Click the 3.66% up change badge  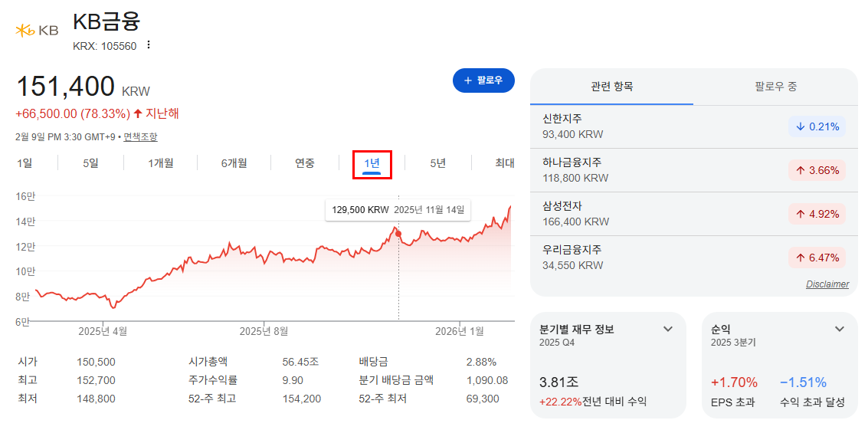click(817, 171)
